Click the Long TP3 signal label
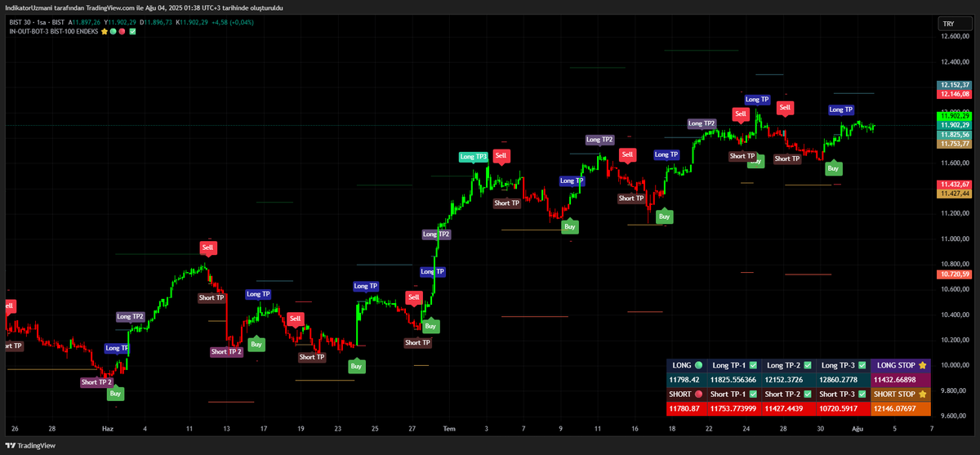Image resolution: width=980 pixels, height=455 pixels. click(474, 157)
